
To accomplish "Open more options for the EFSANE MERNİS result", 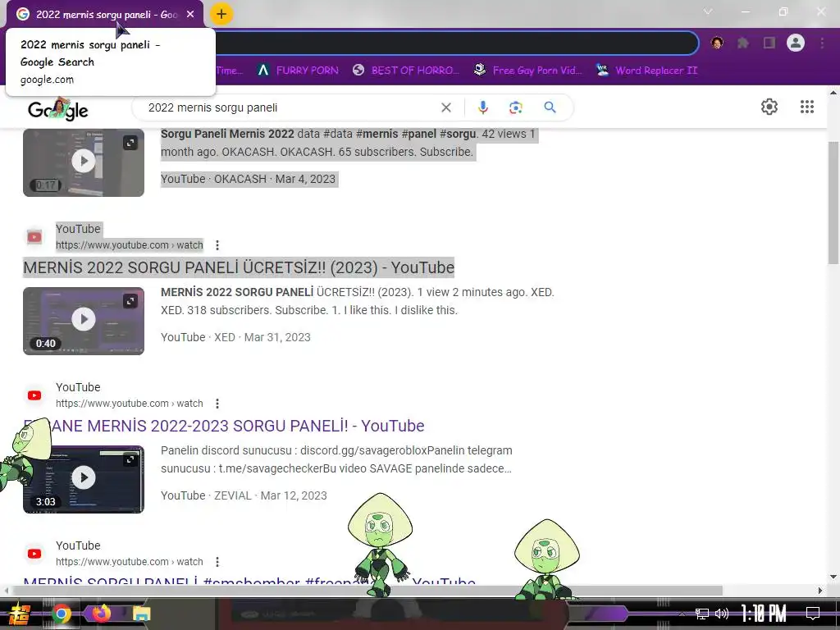I will click(x=217, y=404).
